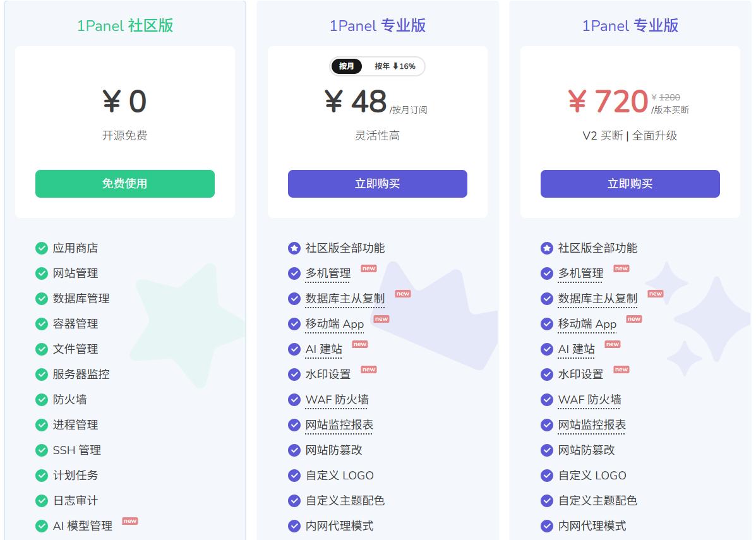This screenshot has width=756, height=540.
Task: Click 立即购买 under the ¥48 monthly plan
Action: coord(378,184)
